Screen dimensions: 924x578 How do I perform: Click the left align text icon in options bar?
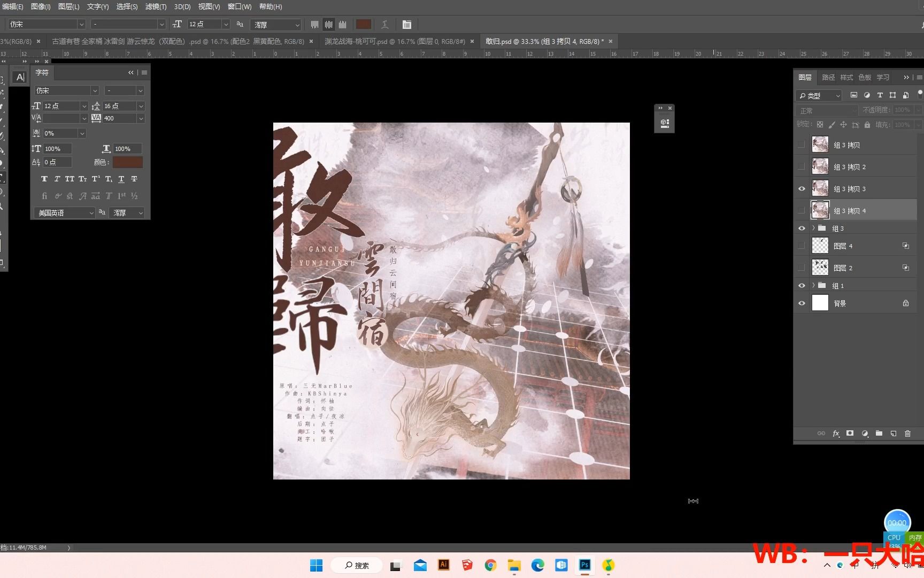click(314, 25)
